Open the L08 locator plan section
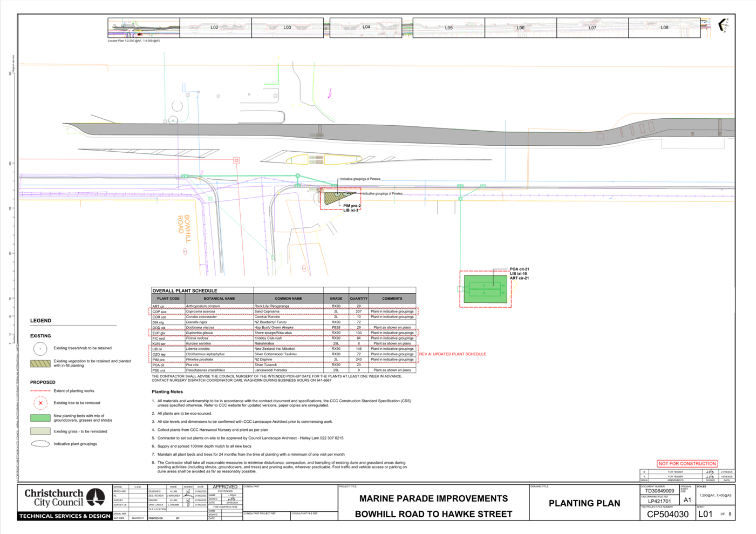Viewport: 756px width, 534px height. pyautogui.click(x=664, y=28)
